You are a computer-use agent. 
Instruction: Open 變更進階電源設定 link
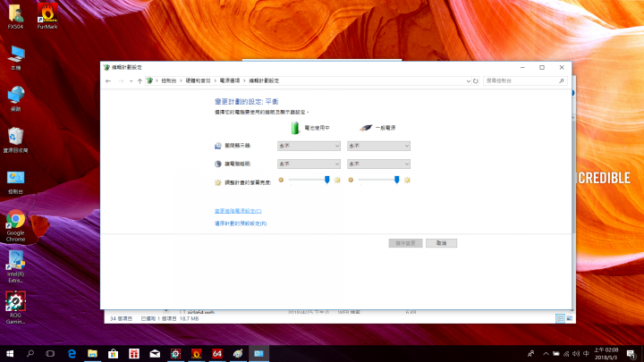click(238, 211)
